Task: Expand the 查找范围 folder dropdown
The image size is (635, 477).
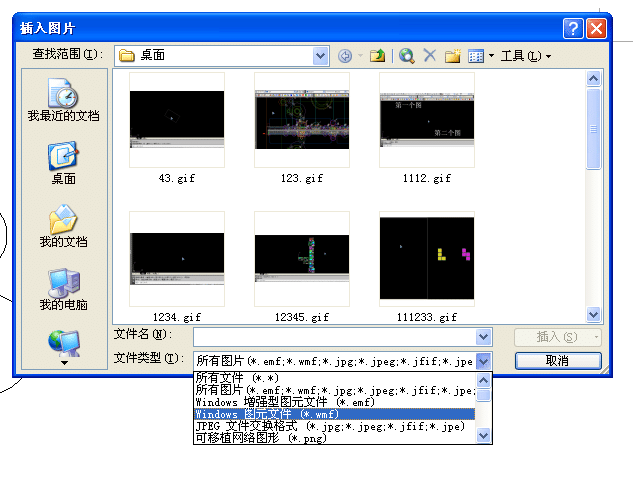Action: 320,56
